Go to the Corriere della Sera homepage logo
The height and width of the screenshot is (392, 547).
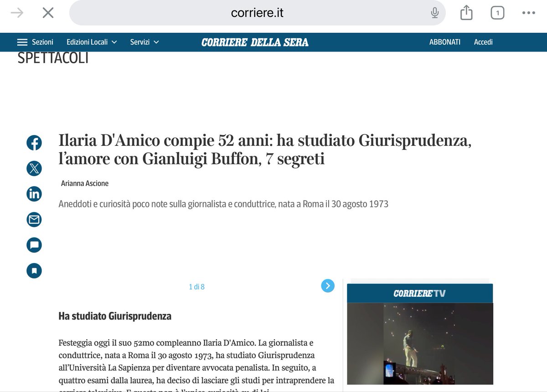point(255,41)
